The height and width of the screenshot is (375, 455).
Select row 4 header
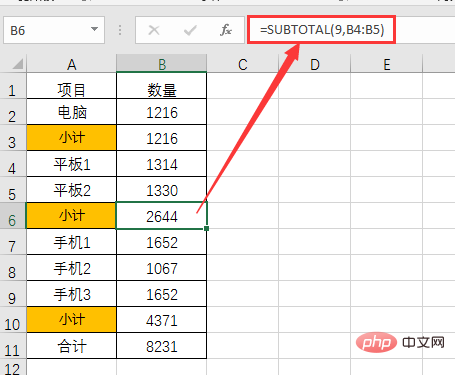[13, 164]
